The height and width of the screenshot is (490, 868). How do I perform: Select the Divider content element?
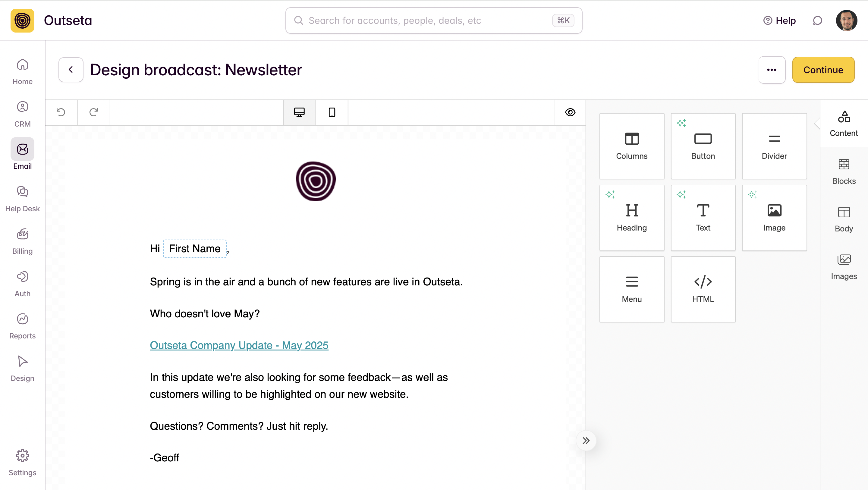774,146
